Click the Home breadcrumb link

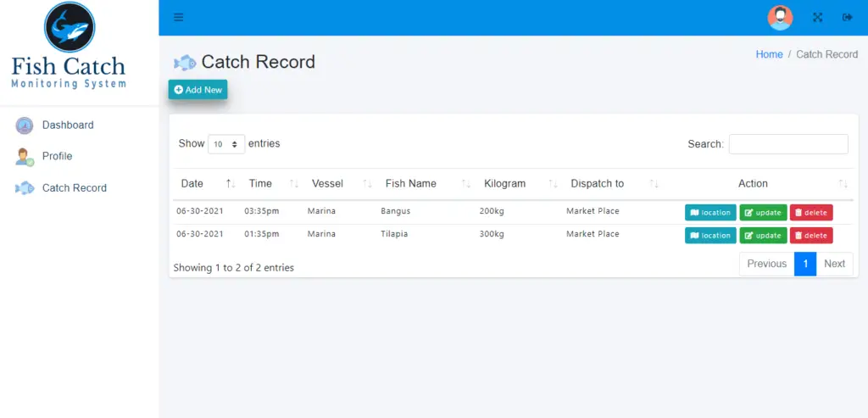coord(769,54)
